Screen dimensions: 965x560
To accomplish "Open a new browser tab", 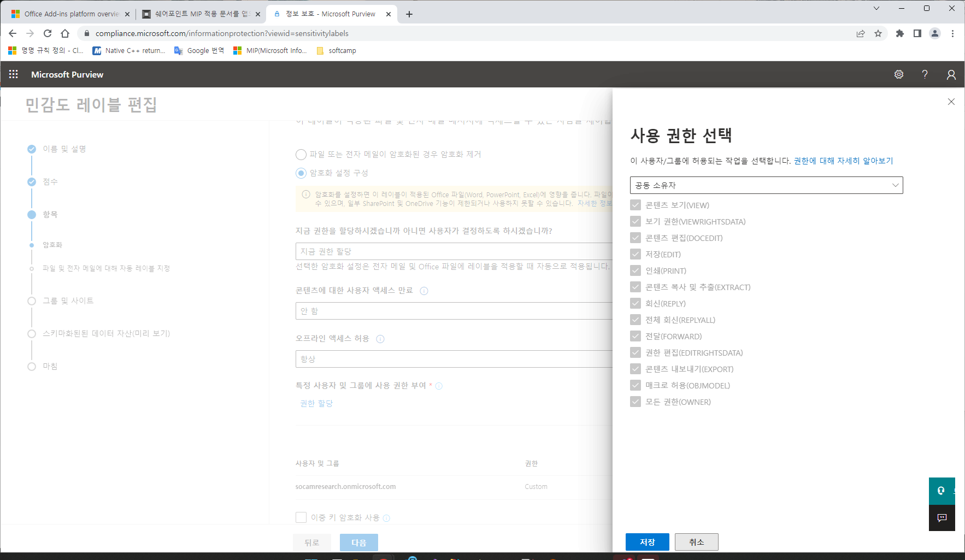I will tap(409, 14).
